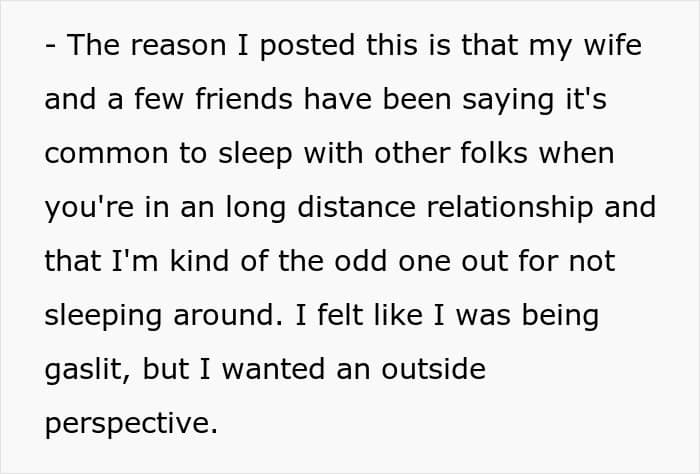Select the word "odd" in the text
Image resolution: width=700 pixels, height=474 pixels.
click(x=361, y=260)
